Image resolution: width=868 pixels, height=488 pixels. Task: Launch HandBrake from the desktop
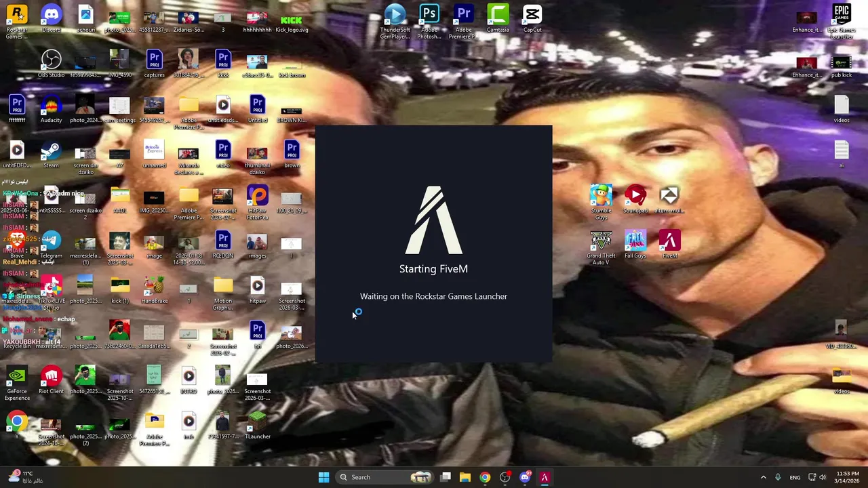pyautogui.click(x=155, y=290)
